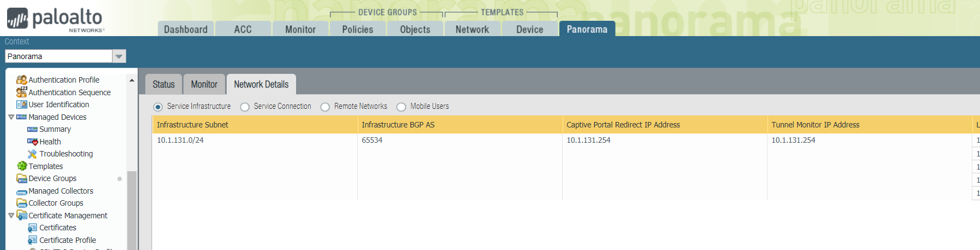Switch to the Policies tab
Screen dimensions: 980x250
pos(357,30)
